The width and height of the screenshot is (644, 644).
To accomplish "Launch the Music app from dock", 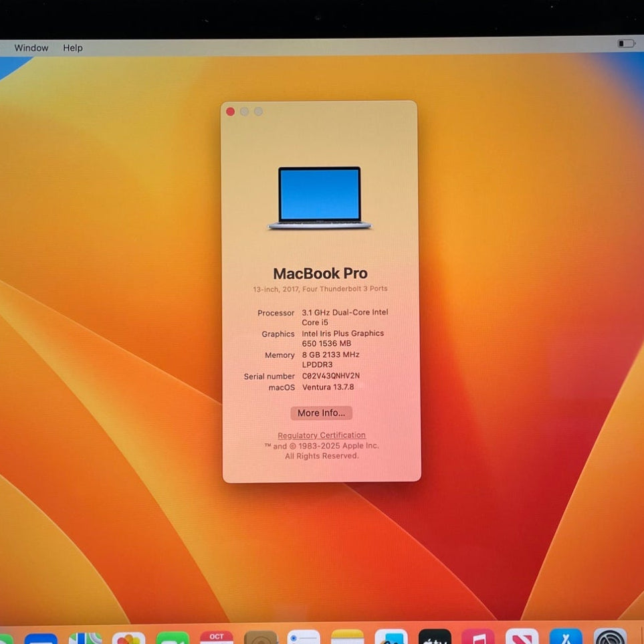I will 478,637.
